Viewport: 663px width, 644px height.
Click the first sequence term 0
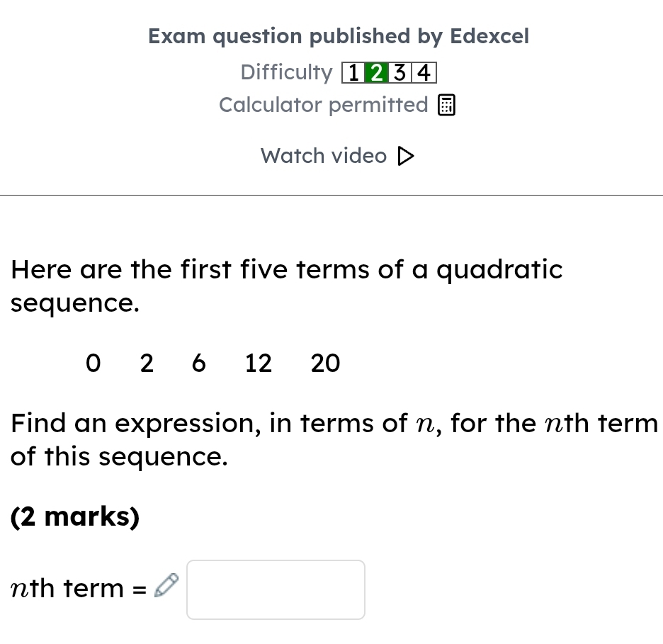[91, 363]
